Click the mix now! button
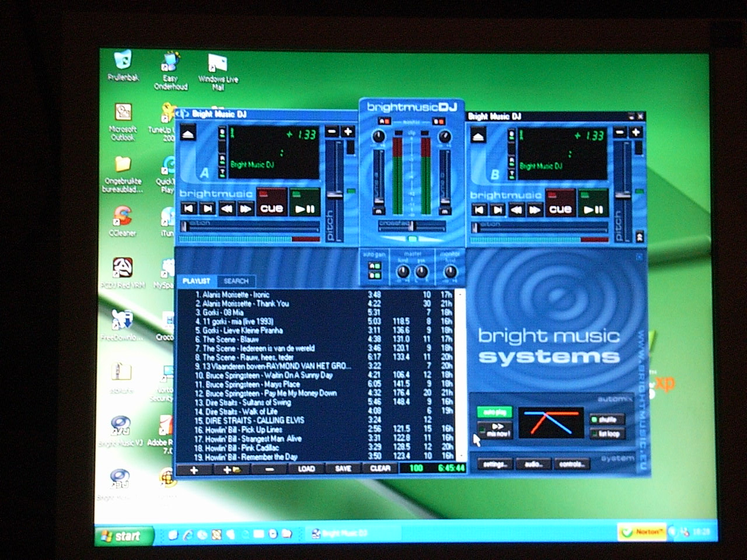 (495, 431)
